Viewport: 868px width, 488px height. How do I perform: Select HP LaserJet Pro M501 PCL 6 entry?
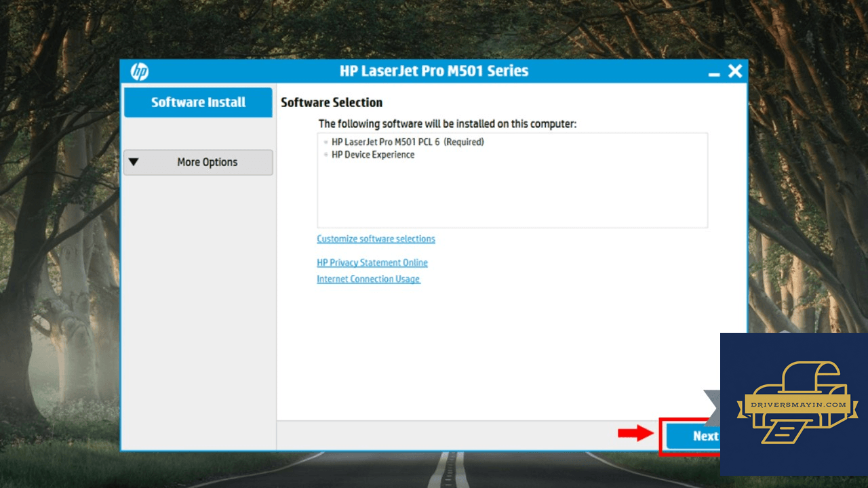coord(408,142)
